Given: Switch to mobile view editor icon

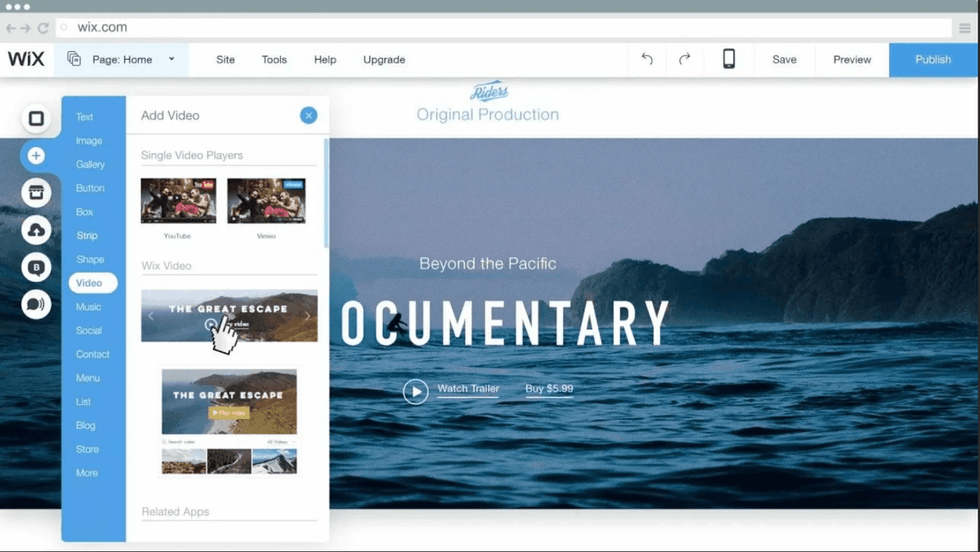Looking at the screenshot, I should click(x=728, y=60).
